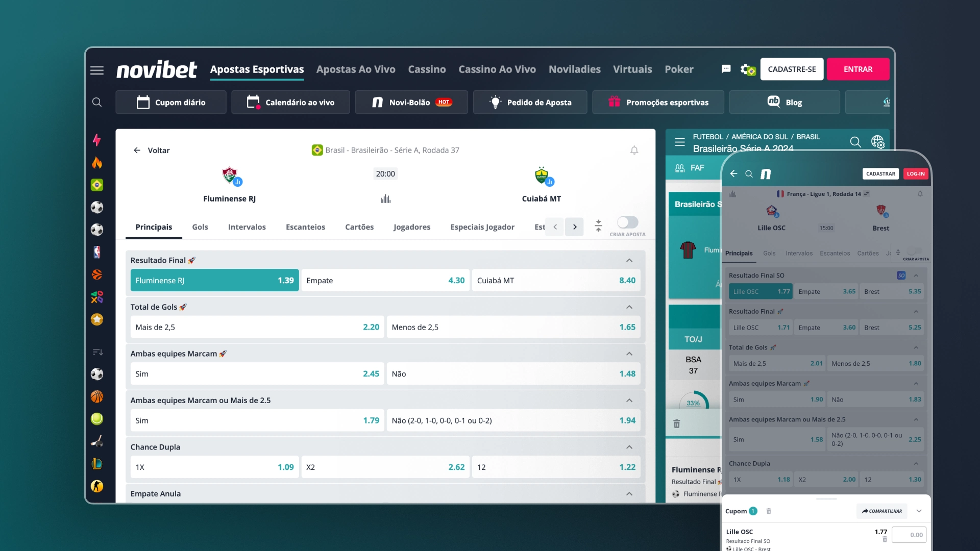Collapse mobile Resultado Final SO section
Viewport: 980px width, 551px height.
tap(916, 275)
